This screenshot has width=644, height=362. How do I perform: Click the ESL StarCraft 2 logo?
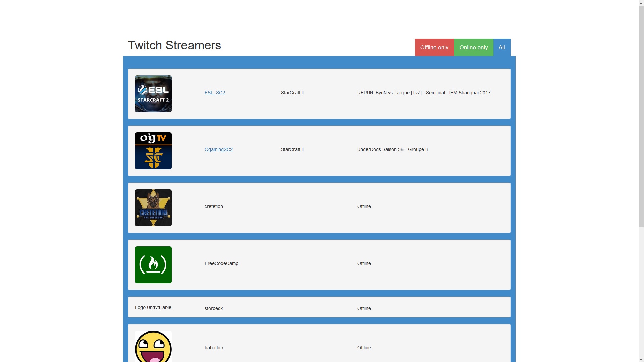(x=153, y=94)
